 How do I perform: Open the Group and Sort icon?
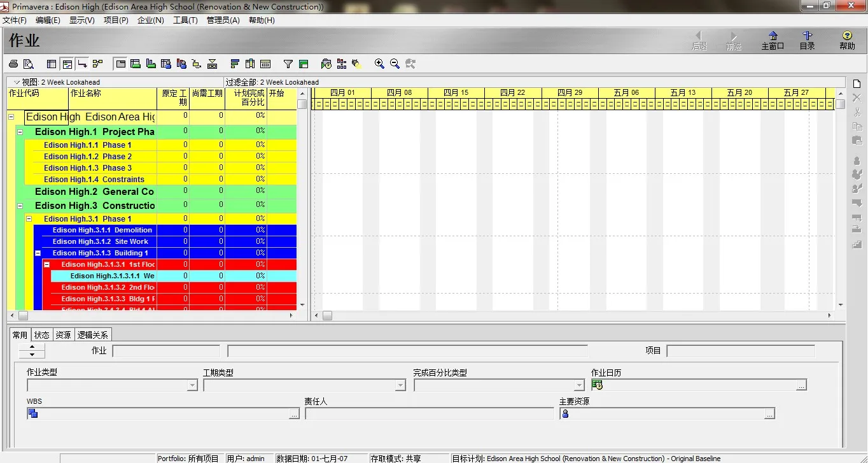click(x=304, y=64)
